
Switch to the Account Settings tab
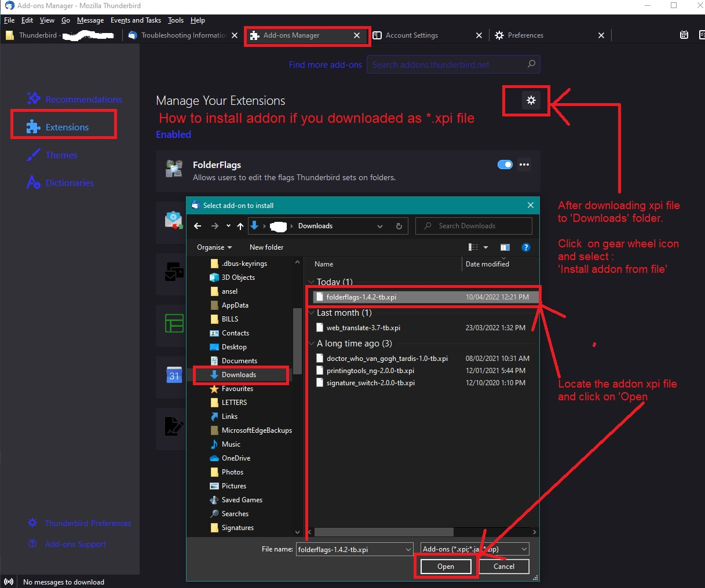(411, 35)
